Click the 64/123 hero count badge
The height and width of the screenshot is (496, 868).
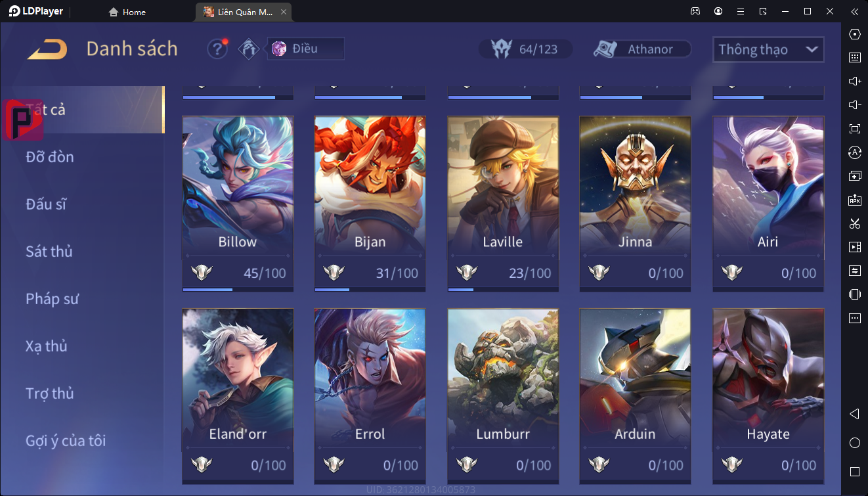(x=525, y=49)
